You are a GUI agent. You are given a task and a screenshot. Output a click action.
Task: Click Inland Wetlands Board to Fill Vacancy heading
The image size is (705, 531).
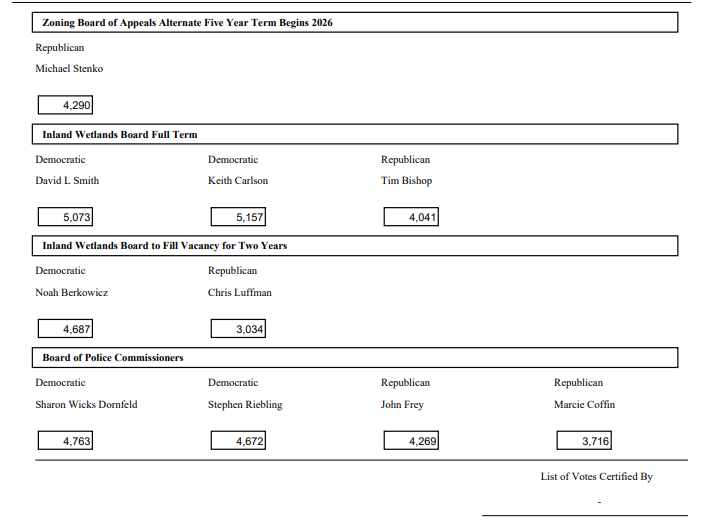coord(165,246)
